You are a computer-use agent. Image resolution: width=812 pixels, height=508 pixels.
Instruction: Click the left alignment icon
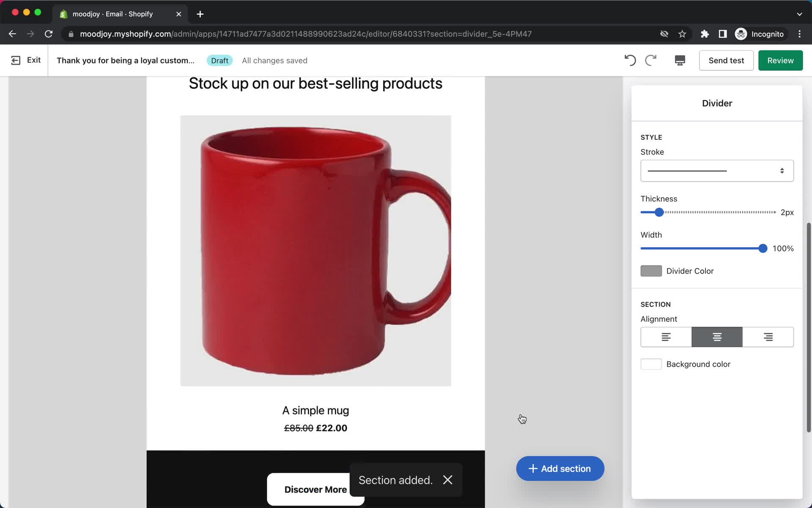(665, 337)
